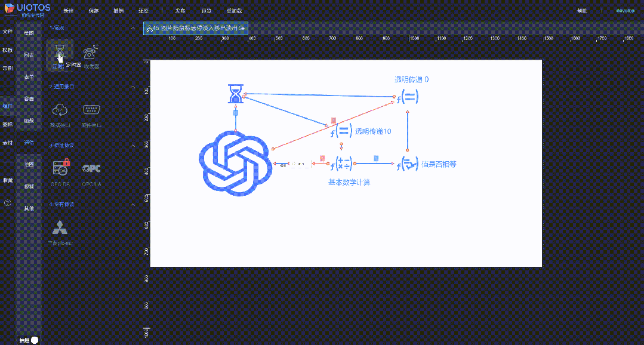Open the 其他 component category
This screenshot has width=644, height=345.
tap(29, 208)
